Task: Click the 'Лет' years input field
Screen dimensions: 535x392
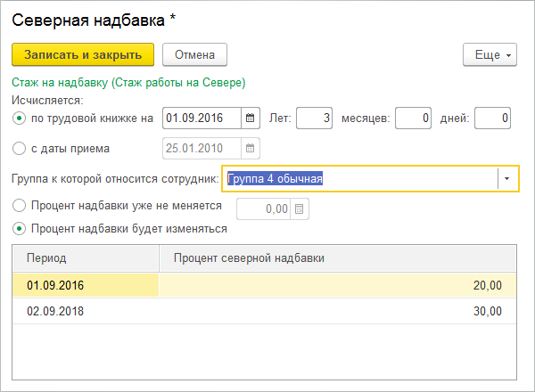Action: 314,118
